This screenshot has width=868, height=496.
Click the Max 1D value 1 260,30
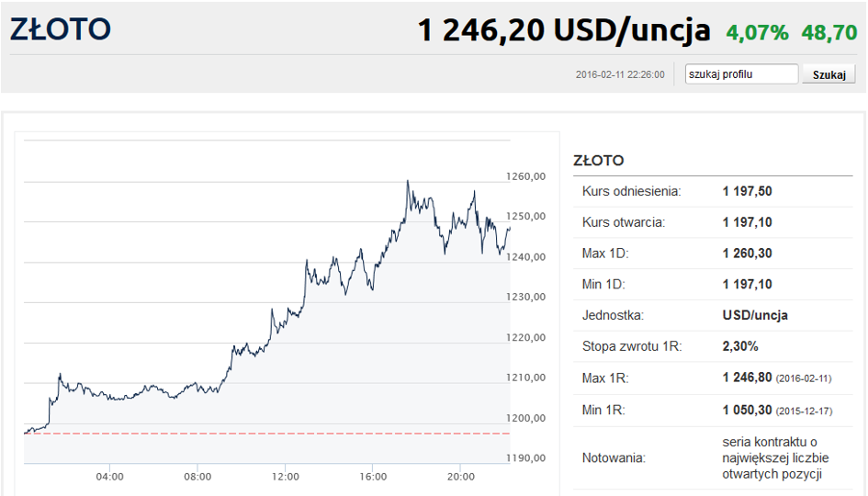tap(748, 254)
